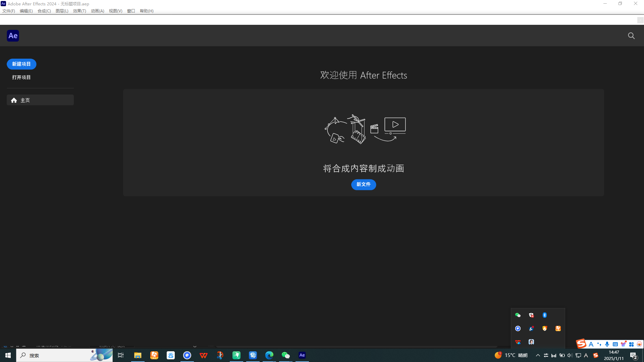The height and width of the screenshot is (362, 644).
Task: Open the 图层(L) menu
Action: point(62,11)
